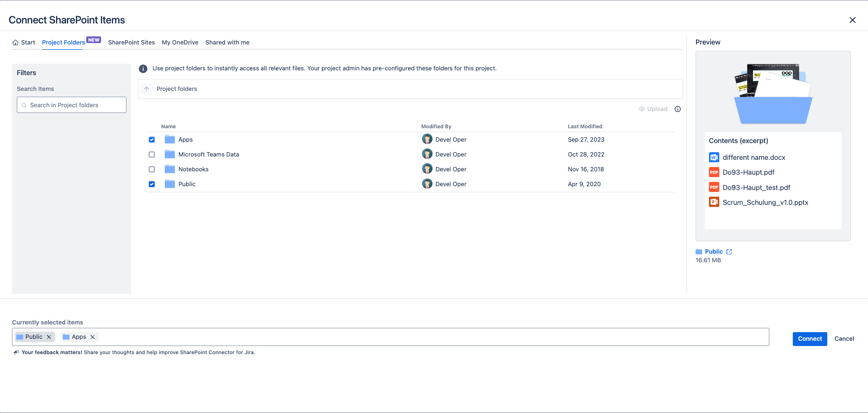Screen dimensions: 868x413
Task: Open Public folder via external link icon
Action: (x=729, y=252)
